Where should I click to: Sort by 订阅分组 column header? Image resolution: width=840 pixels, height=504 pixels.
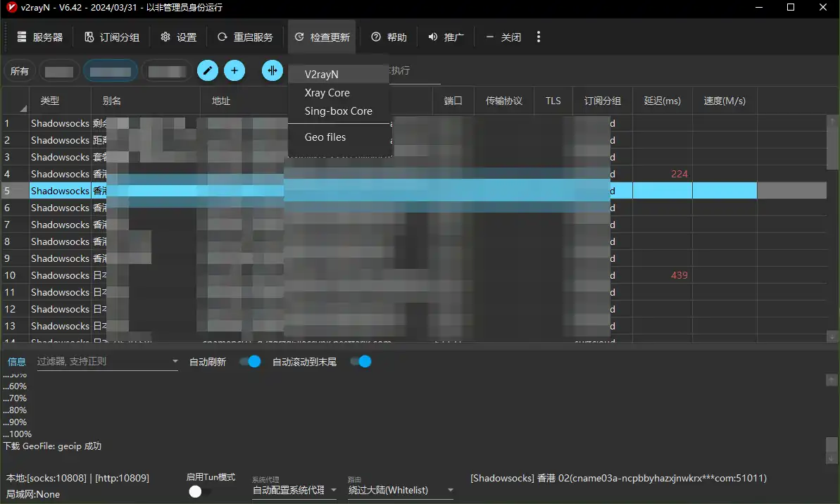[x=602, y=101]
